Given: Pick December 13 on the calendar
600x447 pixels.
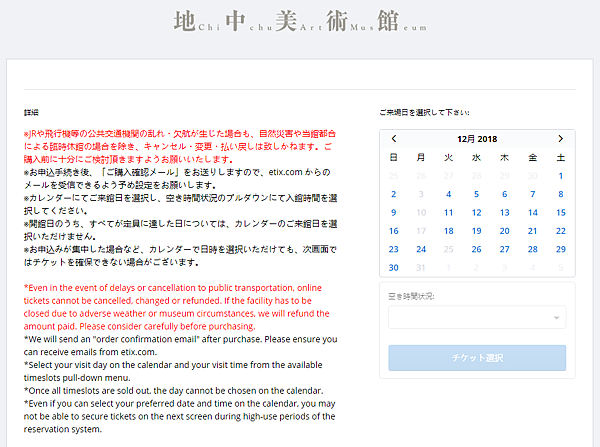Looking at the screenshot, I should (505, 213).
